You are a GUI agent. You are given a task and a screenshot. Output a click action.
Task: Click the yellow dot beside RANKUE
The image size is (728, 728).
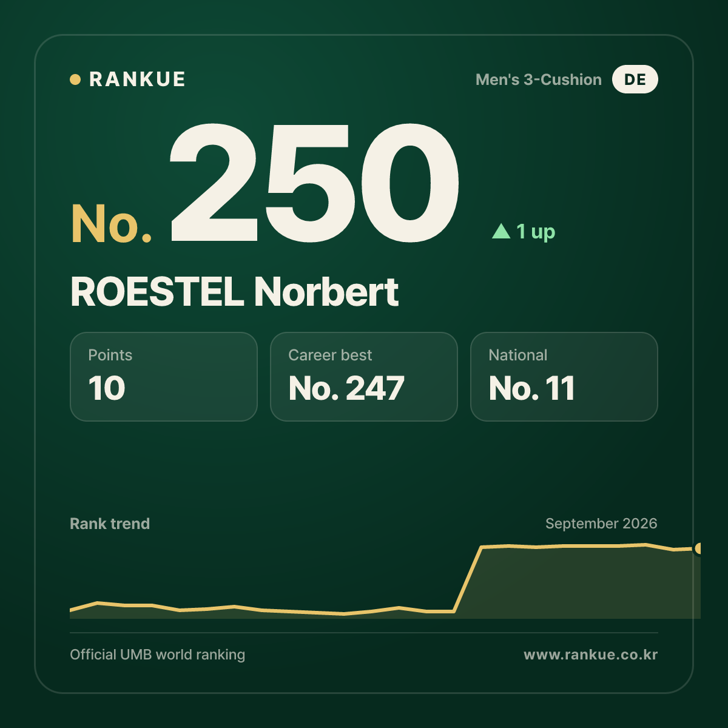point(75,79)
